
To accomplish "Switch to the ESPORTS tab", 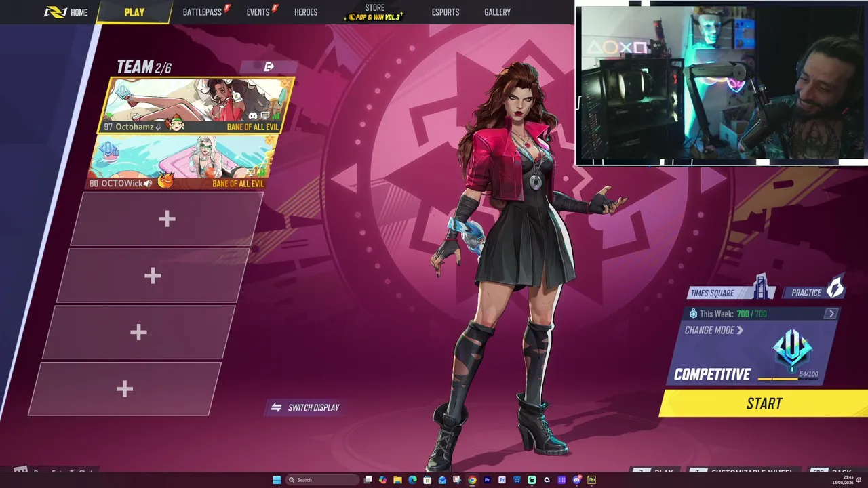I will click(446, 12).
